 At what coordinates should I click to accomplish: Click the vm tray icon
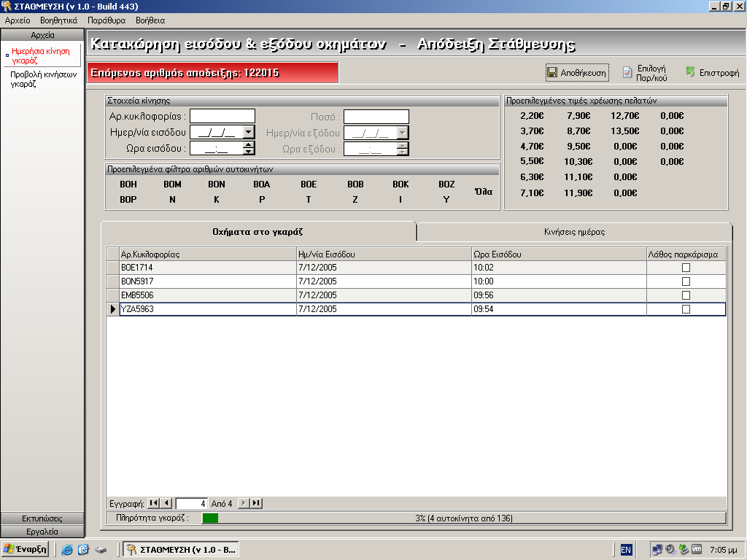click(x=697, y=549)
